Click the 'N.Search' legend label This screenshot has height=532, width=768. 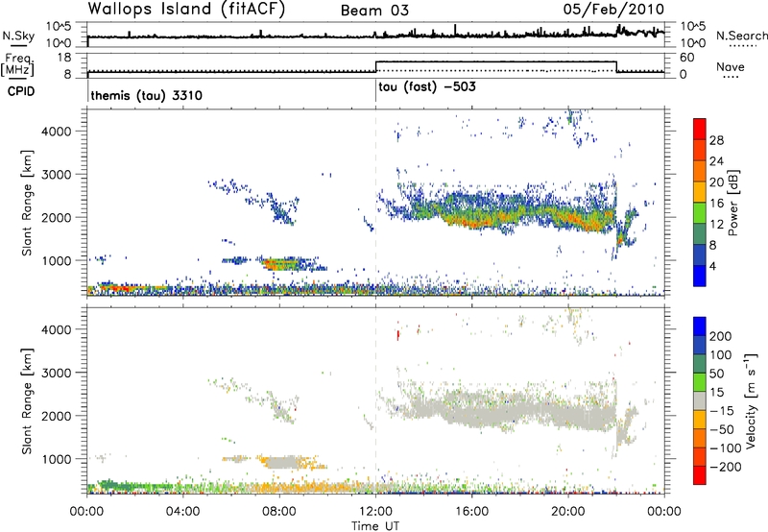click(742, 36)
